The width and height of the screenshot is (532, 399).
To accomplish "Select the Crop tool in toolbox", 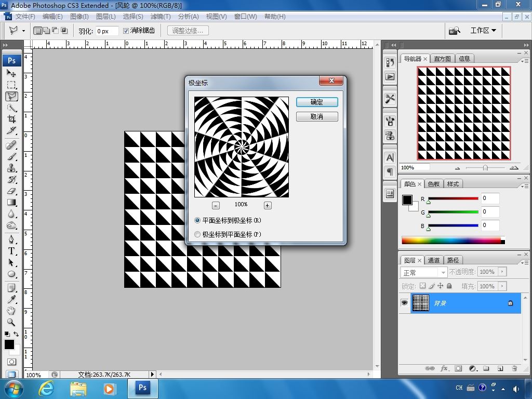I will [11, 119].
